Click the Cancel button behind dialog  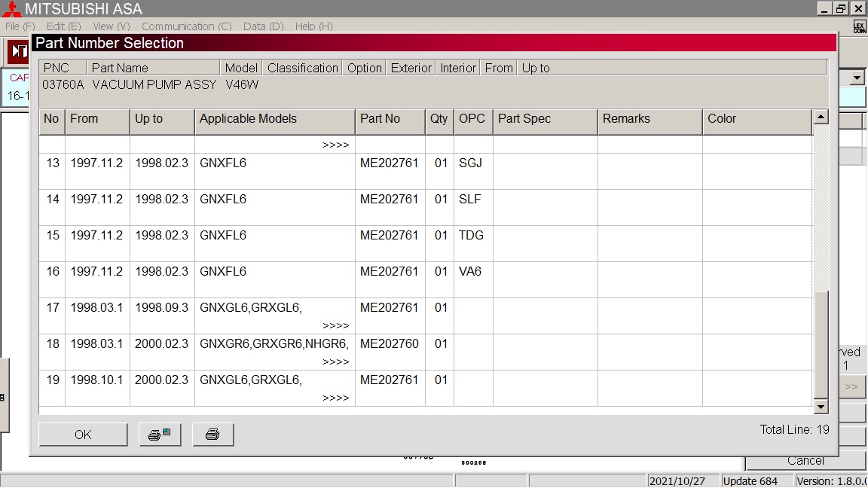coord(805,461)
